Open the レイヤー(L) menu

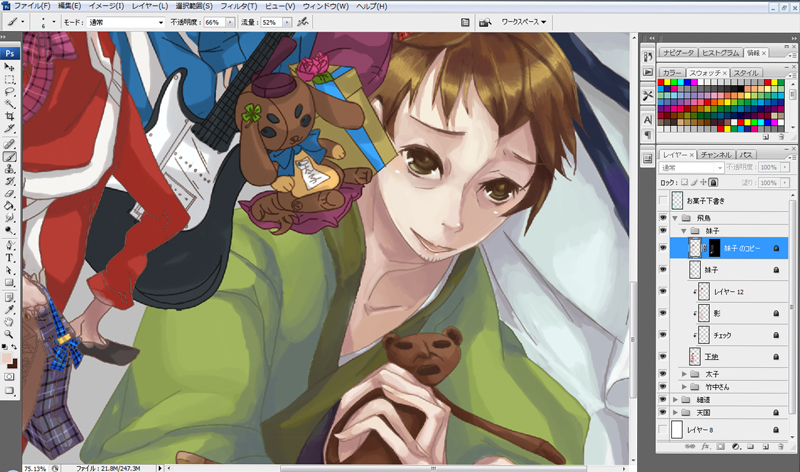[150, 6]
